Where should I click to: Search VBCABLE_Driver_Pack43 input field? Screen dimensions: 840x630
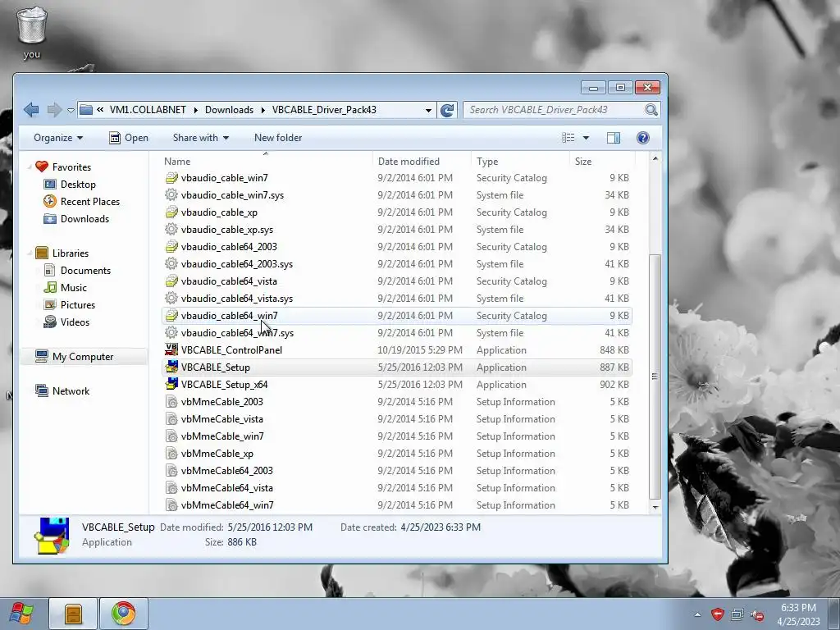pos(555,110)
